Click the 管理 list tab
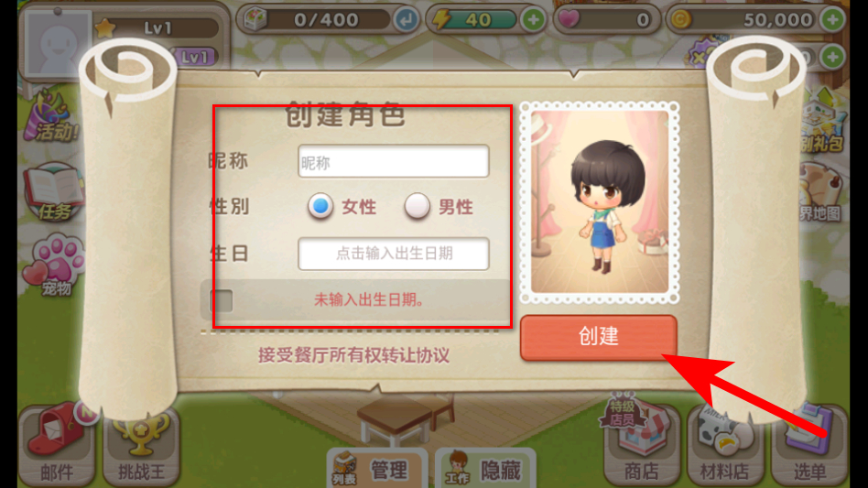868x488 pixels. pyautogui.click(x=376, y=469)
